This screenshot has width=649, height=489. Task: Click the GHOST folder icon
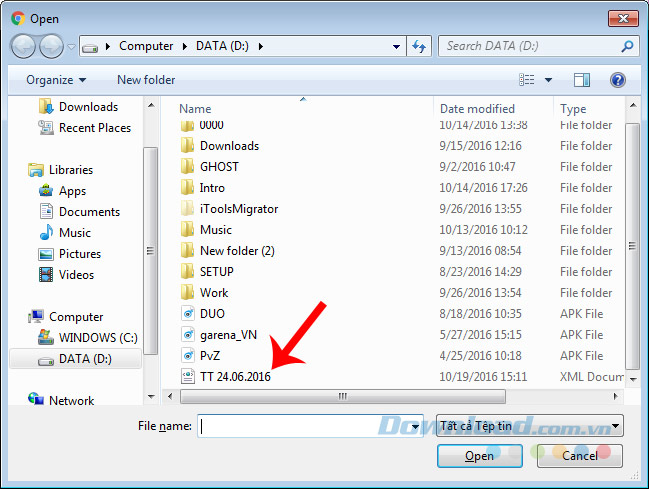click(x=187, y=166)
